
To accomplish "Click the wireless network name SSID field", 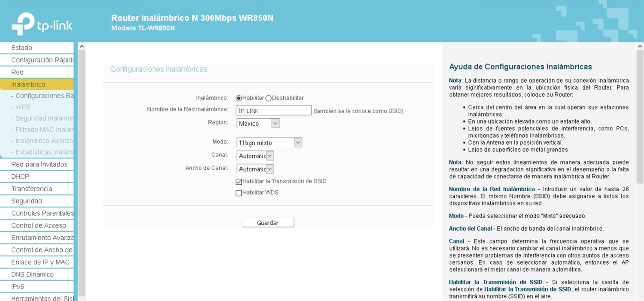I will (x=273, y=111).
